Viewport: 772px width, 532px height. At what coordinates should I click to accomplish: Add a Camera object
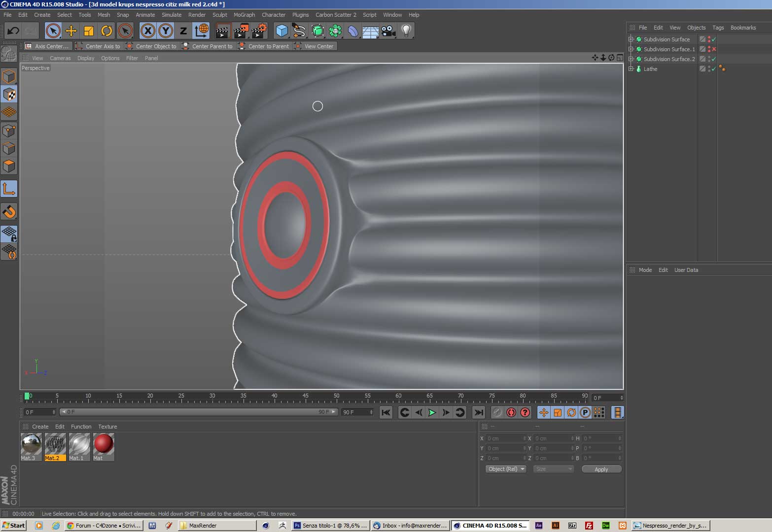point(388,31)
